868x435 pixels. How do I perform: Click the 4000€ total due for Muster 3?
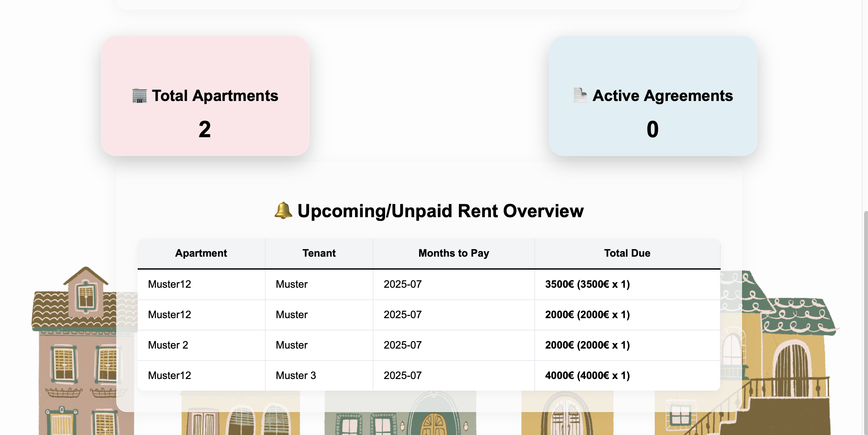[588, 375]
